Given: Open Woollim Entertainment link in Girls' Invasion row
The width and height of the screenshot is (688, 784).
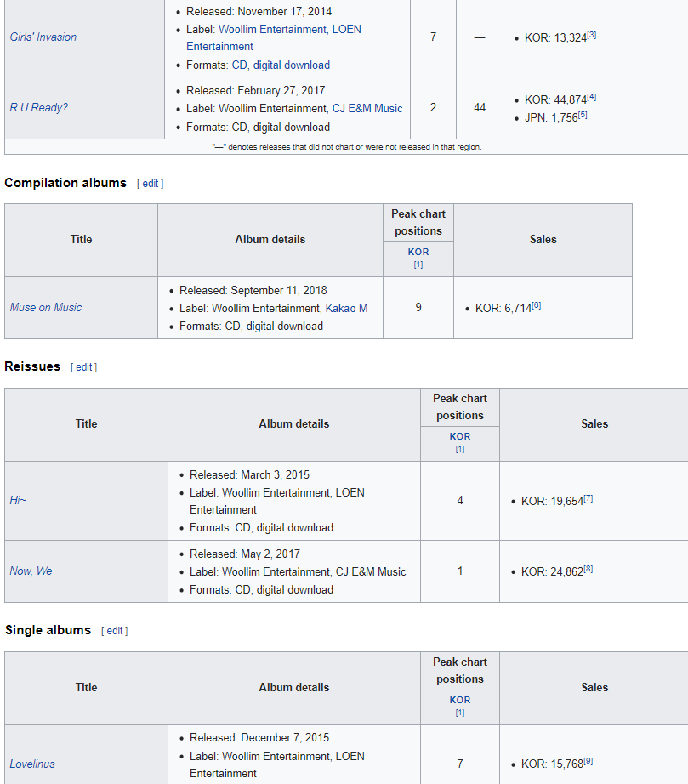Looking at the screenshot, I should [x=272, y=30].
